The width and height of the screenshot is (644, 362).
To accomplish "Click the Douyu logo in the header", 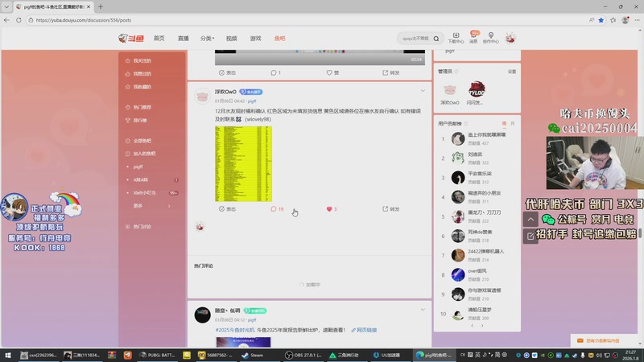I will coord(131,38).
